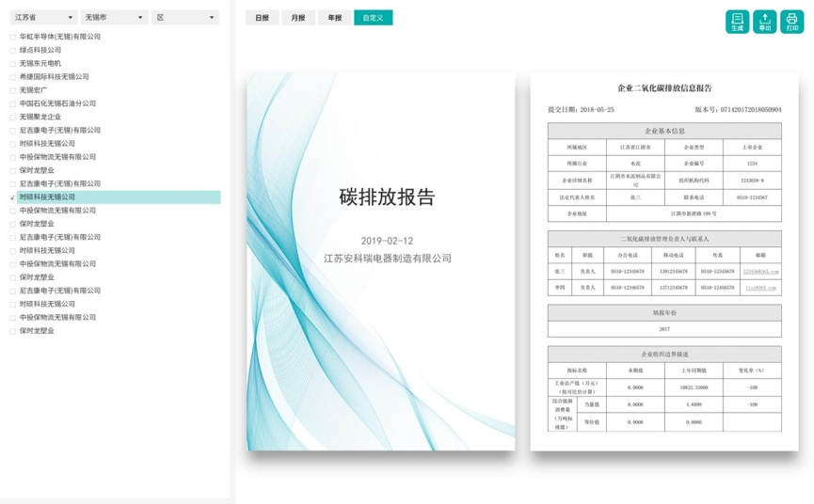Expand the 无锡市 city dropdown
The width and height of the screenshot is (814, 504).
[x=114, y=18]
